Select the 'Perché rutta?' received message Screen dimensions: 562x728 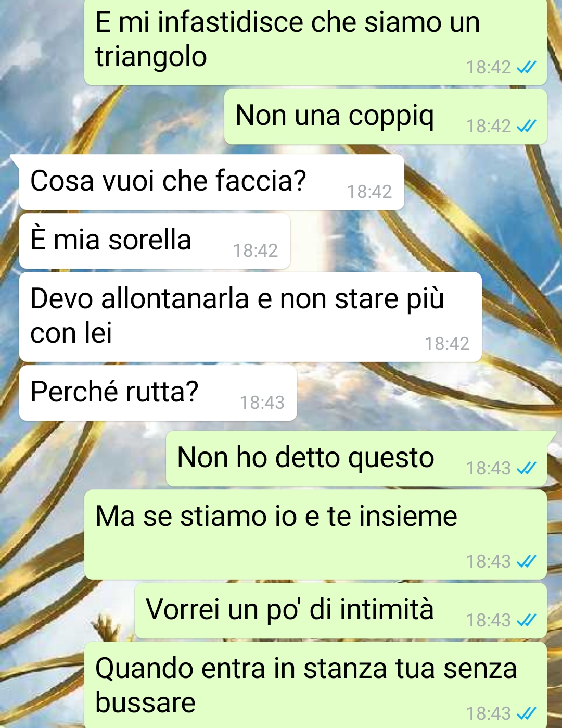point(158,393)
